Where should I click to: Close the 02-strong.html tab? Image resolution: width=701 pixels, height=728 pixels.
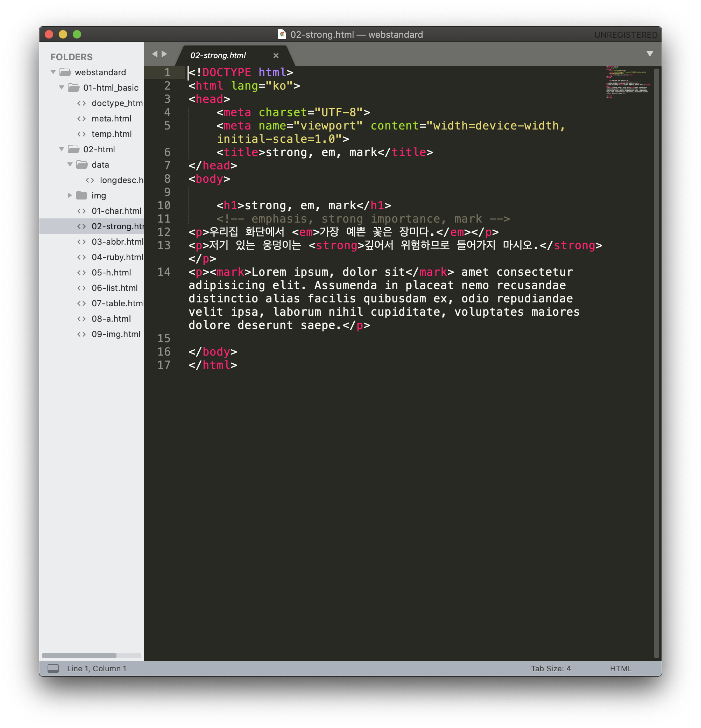click(x=276, y=55)
